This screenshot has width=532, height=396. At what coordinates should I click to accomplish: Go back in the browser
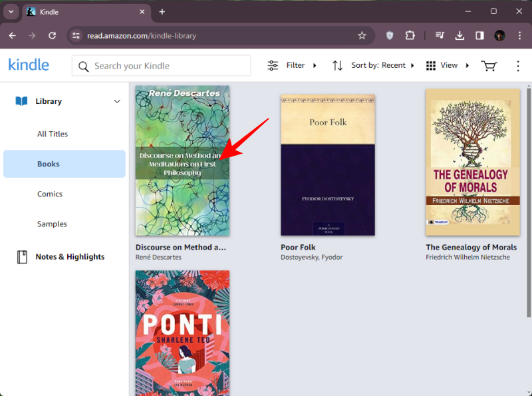(x=13, y=35)
